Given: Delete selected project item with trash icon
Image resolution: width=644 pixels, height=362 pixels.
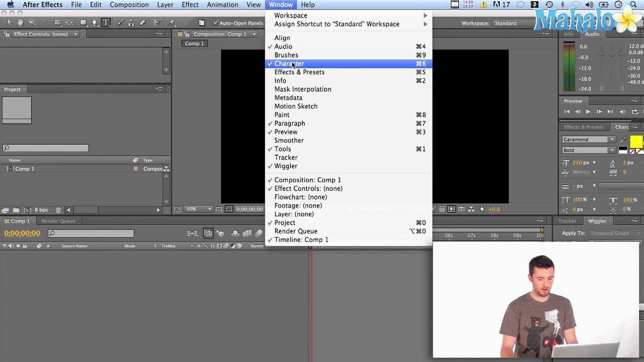Looking at the screenshot, I should [x=58, y=210].
